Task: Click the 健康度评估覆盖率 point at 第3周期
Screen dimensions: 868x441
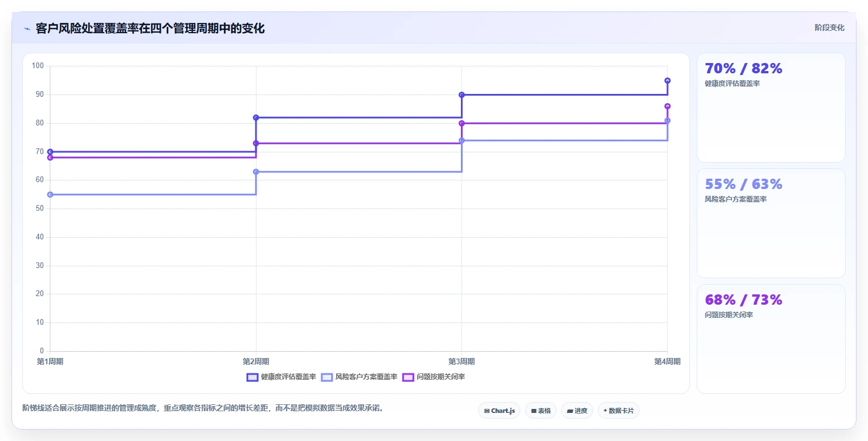Action: pos(461,94)
